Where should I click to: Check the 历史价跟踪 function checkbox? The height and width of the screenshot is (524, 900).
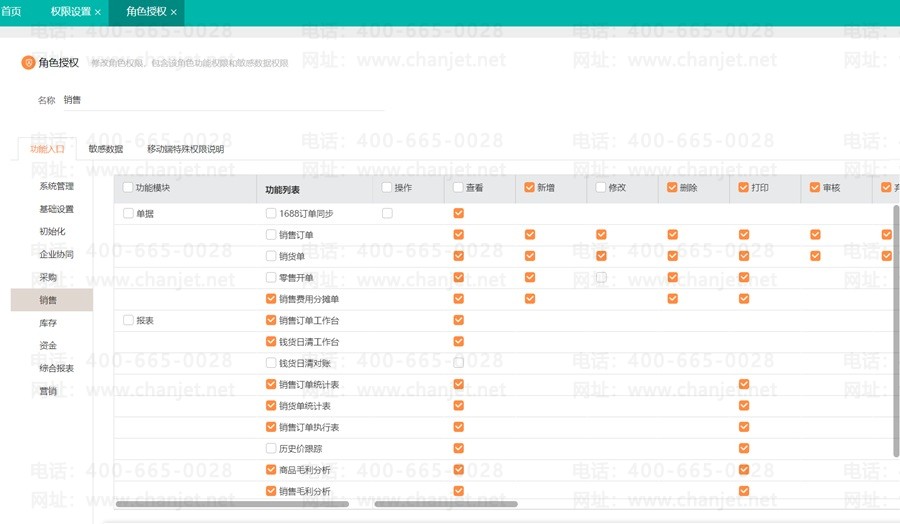point(271,448)
